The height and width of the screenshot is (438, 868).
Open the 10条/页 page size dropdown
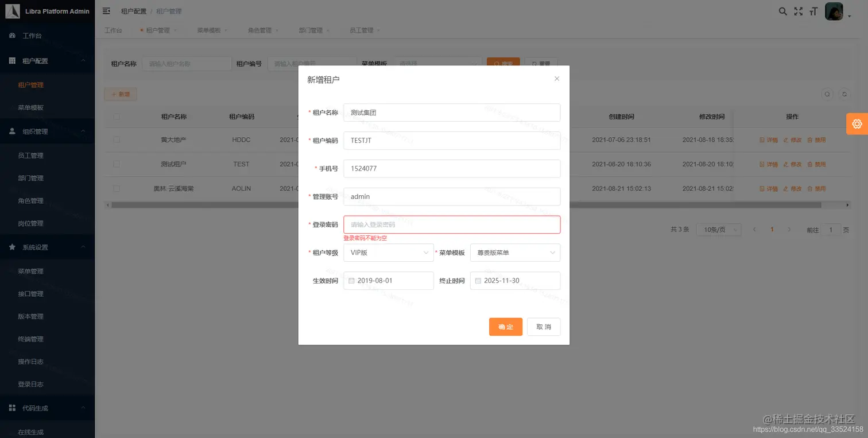(x=719, y=230)
